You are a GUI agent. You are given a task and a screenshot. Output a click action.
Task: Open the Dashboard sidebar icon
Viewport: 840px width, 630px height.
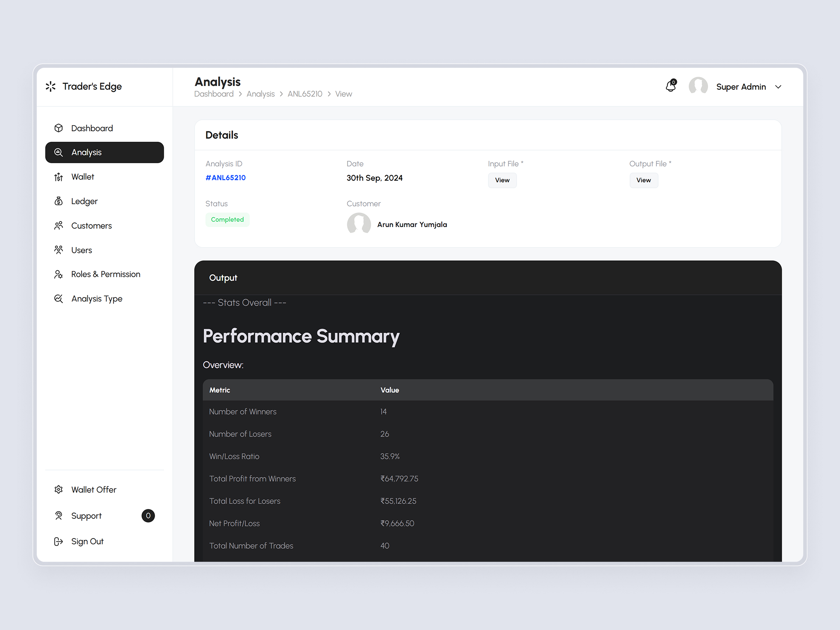pos(59,128)
